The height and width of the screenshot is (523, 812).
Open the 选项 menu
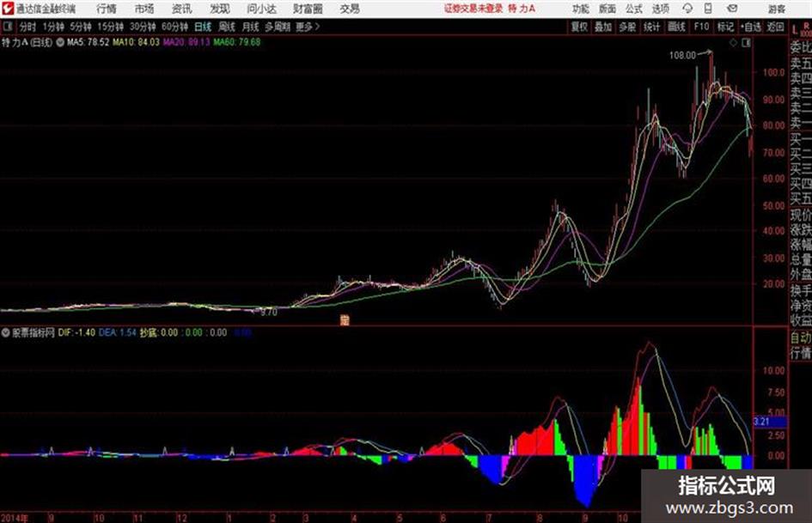click(660, 9)
